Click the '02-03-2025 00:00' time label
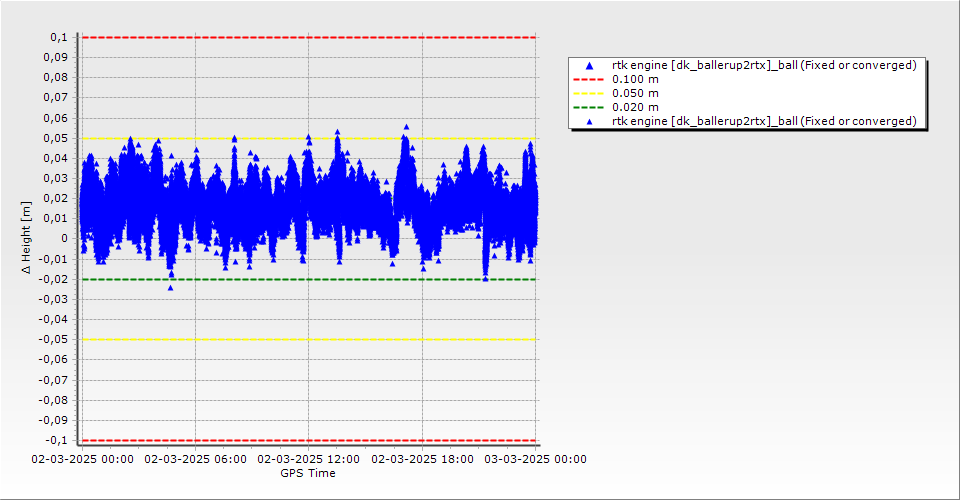 (83, 459)
